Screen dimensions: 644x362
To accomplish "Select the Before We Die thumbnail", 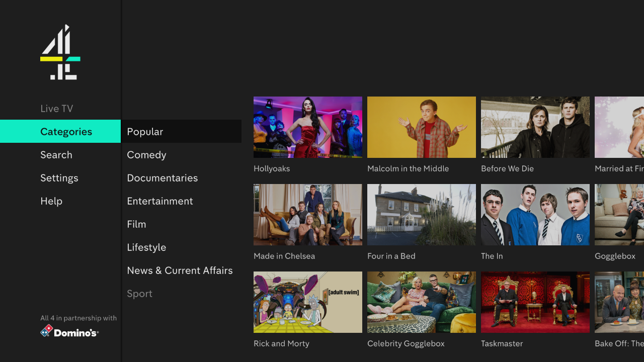I will [535, 127].
